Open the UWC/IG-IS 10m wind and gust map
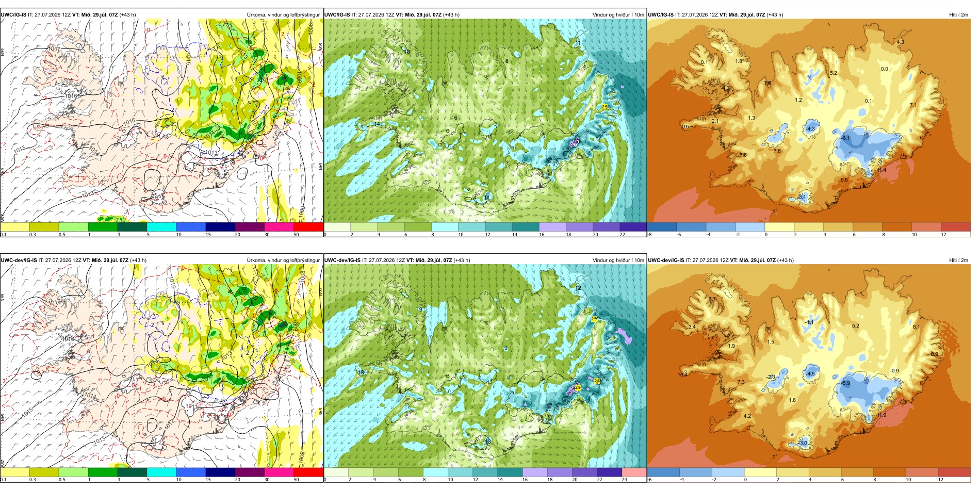The width and height of the screenshot is (980, 490). point(485,121)
